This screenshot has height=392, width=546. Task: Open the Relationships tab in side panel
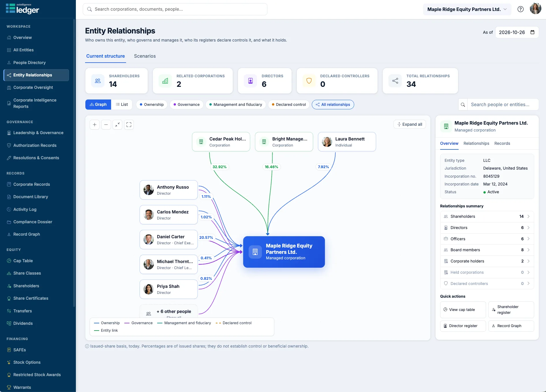pos(476,143)
